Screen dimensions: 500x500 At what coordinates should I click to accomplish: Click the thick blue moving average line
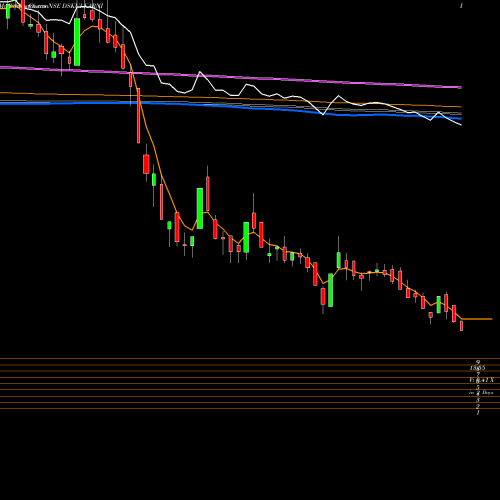click(x=231, y=107)
